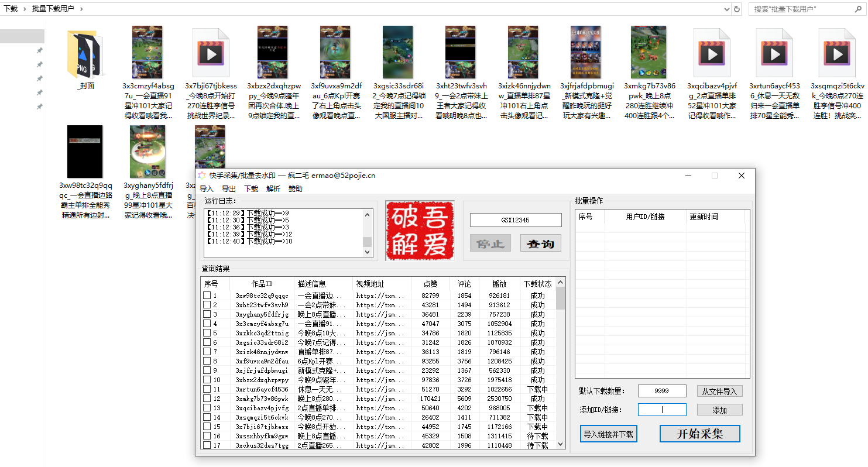Click the refresh icon beside address bar

click(737, 9)
